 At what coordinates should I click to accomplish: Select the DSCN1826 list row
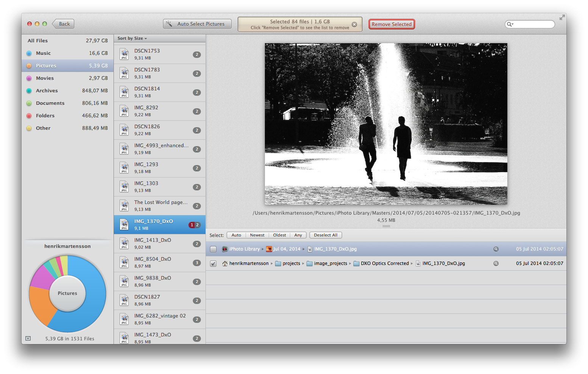[x=160, y=130]
